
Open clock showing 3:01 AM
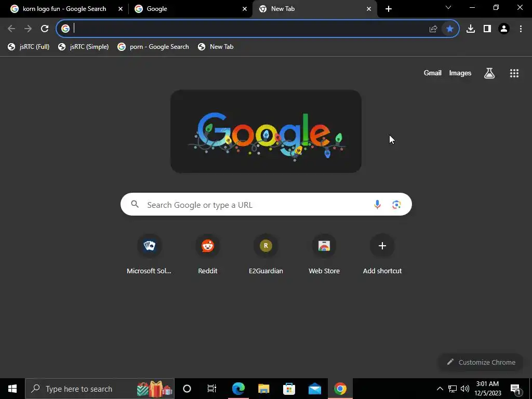point(487,389)
